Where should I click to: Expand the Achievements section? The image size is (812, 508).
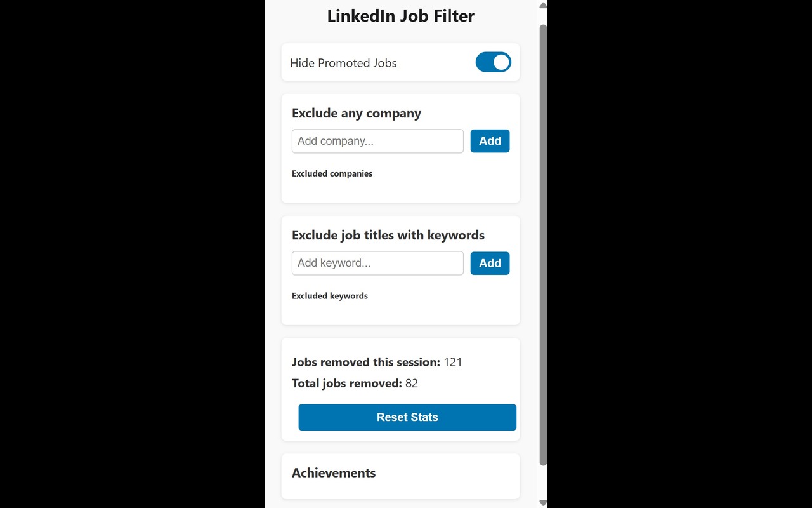333,473
